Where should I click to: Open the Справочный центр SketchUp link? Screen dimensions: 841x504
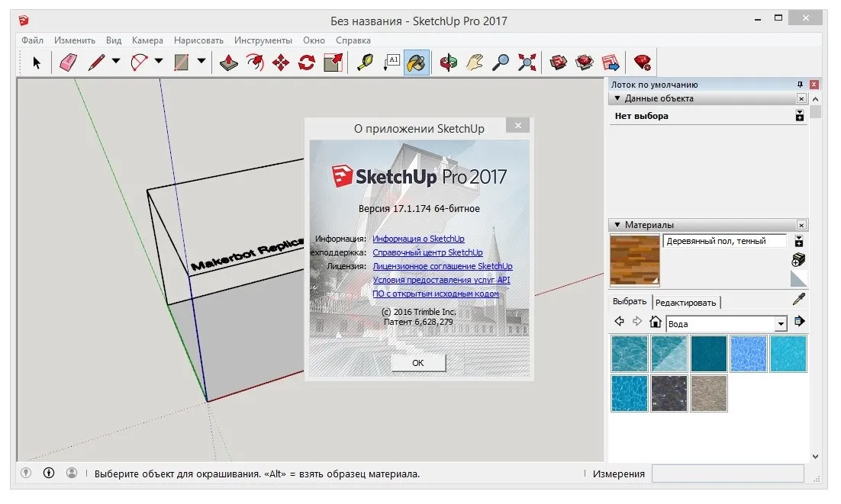pyautogui.click(x=427, y=252)
